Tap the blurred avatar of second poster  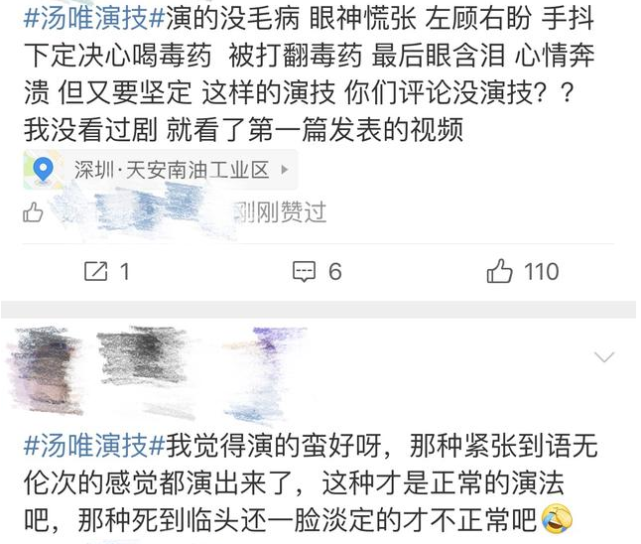tap(44, 370)
